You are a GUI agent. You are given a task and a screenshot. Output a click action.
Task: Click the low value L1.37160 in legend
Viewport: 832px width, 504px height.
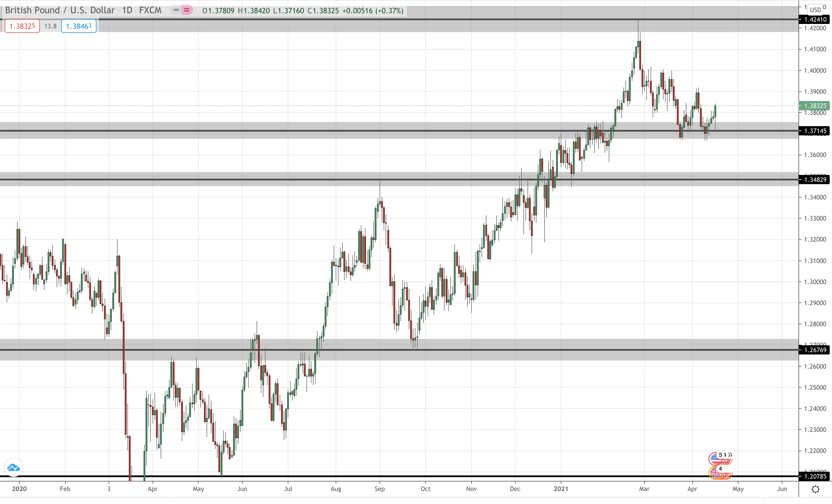(288, 11)
